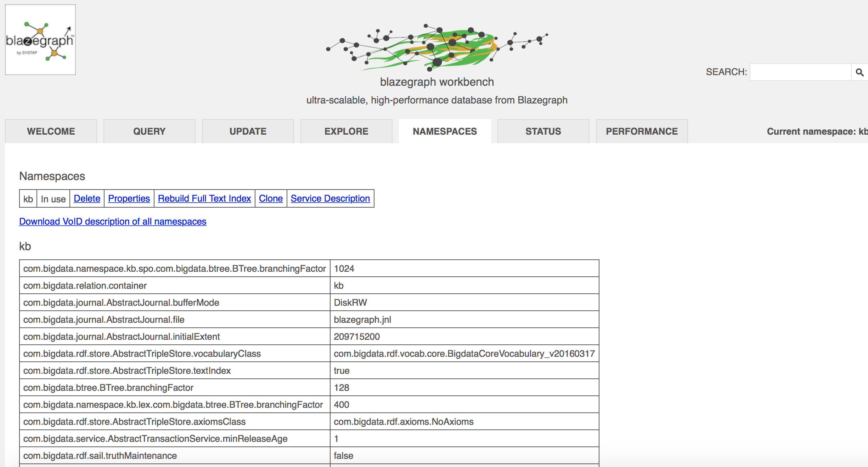Click 'AbstractTransactionService.minReleaseAge' property name
Image resolution: width=868 pixels, height=467 pixels.
pos(175,439)
